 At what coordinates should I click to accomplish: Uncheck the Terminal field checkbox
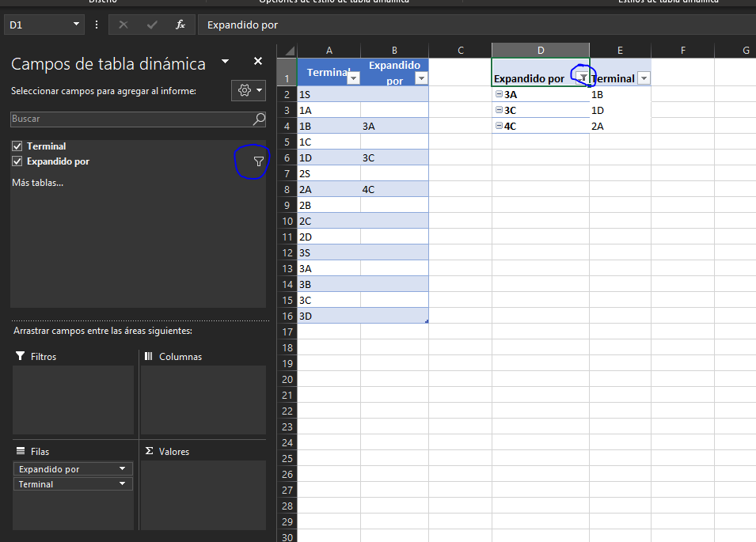click(17, 146)
